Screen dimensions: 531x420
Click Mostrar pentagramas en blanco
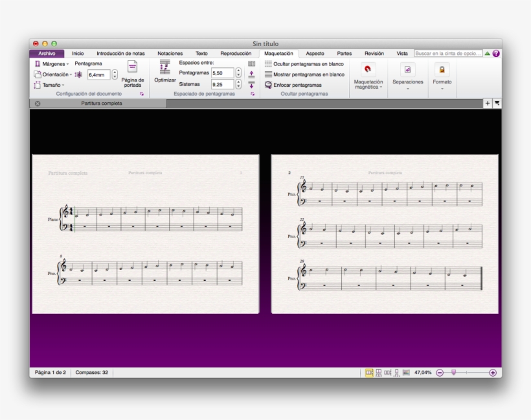point(304,74)
